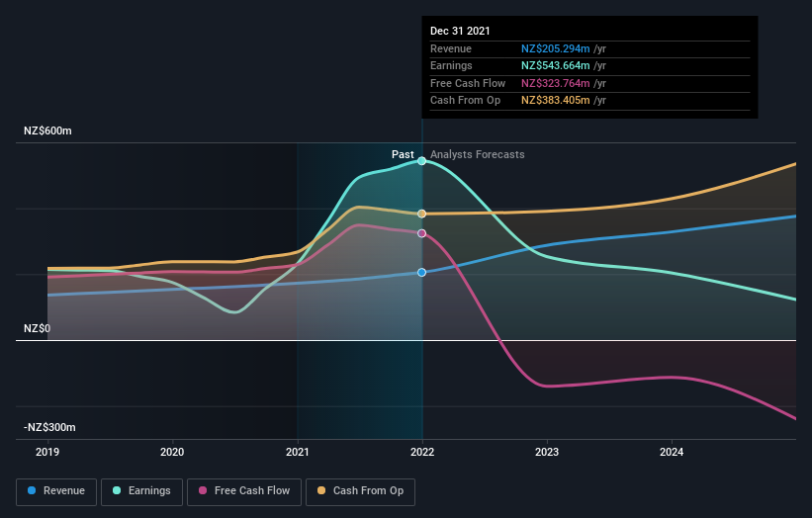
Task: Select the Free Cash Flow point at 2022
Action: tap(422, 233)
